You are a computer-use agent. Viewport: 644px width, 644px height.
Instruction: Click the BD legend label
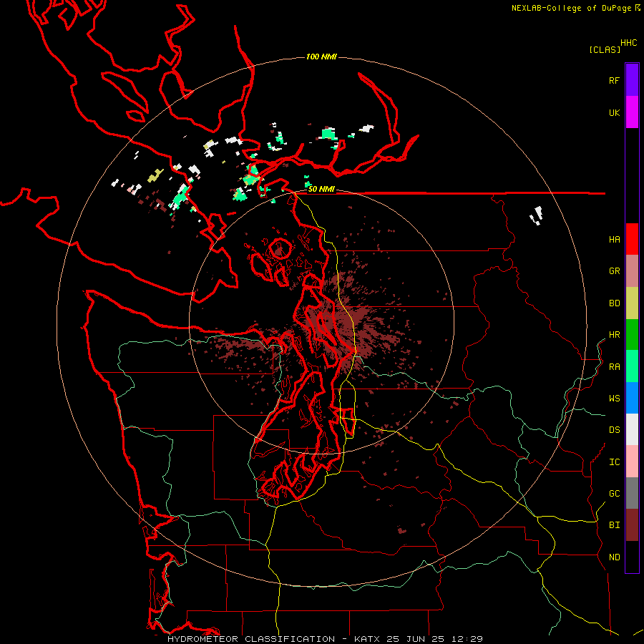pos(614,303)
